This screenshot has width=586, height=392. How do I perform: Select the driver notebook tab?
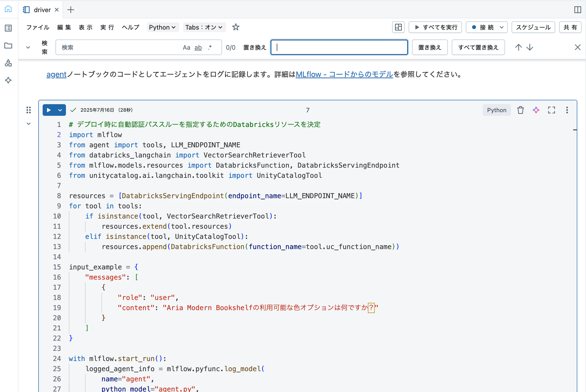click(40, 10)
